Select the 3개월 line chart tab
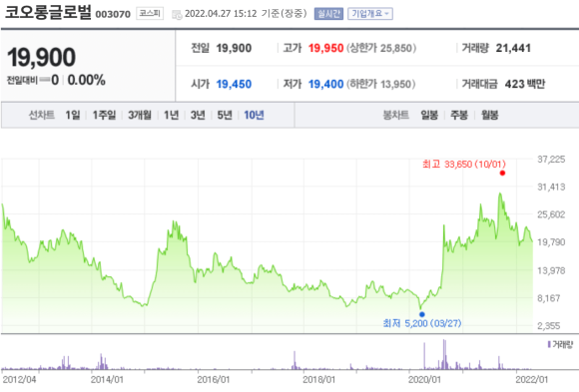The image size is (579, 392). point(140,115)
